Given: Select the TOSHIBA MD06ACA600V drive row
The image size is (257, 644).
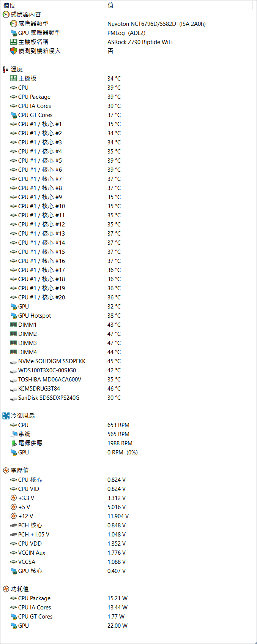Looking at the screenshot, I should [49, 380].
